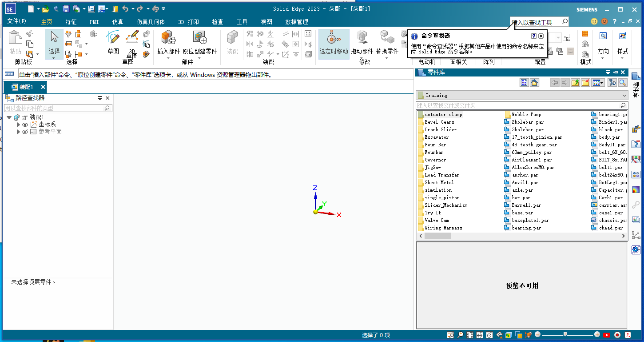Click Insert Component (插入部件) icon
644x342 pixels.
pos(168,38)
